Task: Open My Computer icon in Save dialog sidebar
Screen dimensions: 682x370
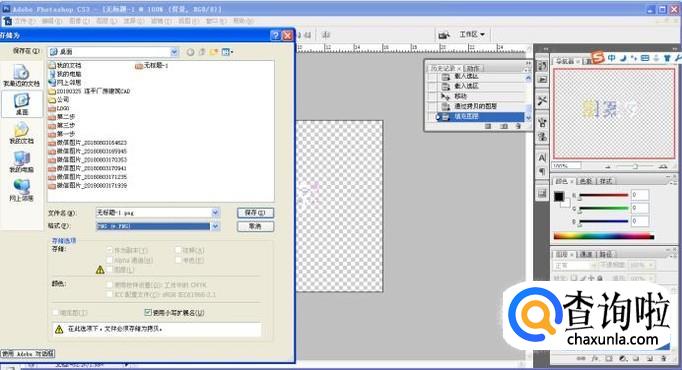Action: (x=21, y=162)
